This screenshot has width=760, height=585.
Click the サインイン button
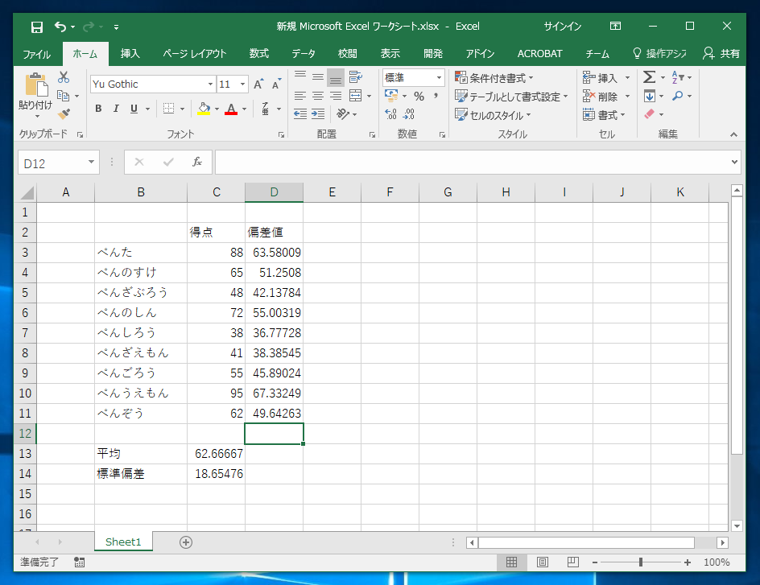[x=563, y=26]
